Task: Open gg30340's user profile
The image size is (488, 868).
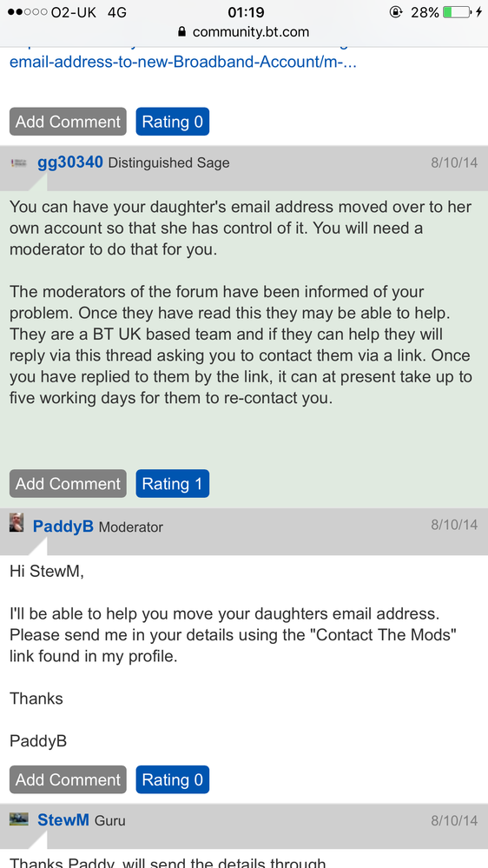Action: point(70,162)
